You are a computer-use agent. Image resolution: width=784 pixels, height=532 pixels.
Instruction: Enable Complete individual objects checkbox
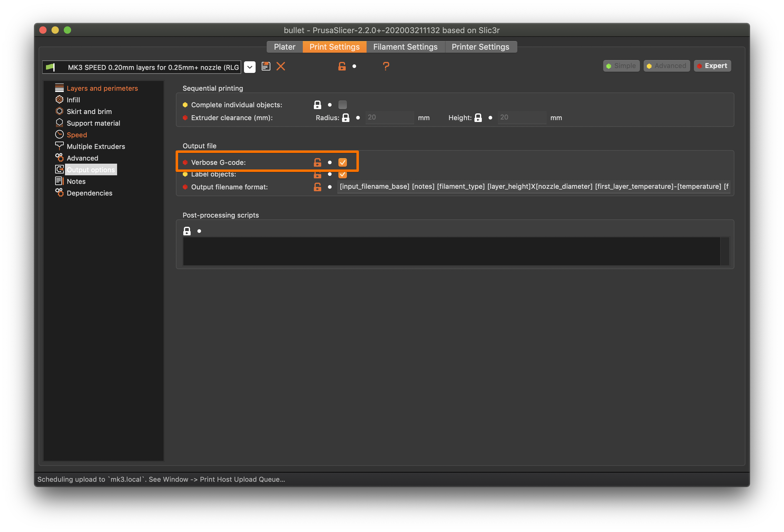pyautogui.click(x=342, y=105)
